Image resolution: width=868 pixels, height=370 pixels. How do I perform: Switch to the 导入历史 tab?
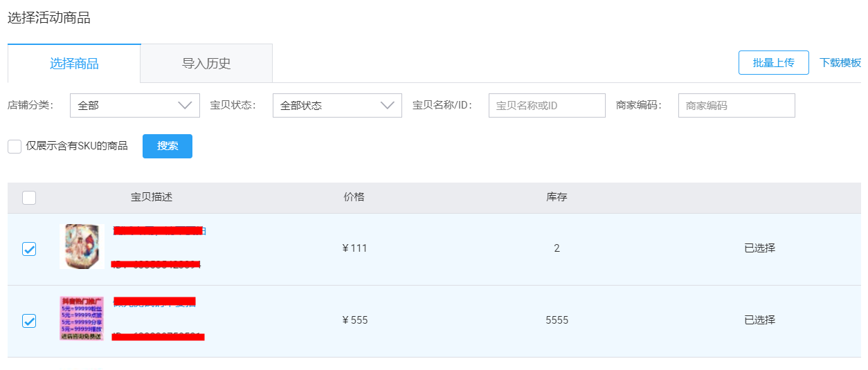click(206, 64)
